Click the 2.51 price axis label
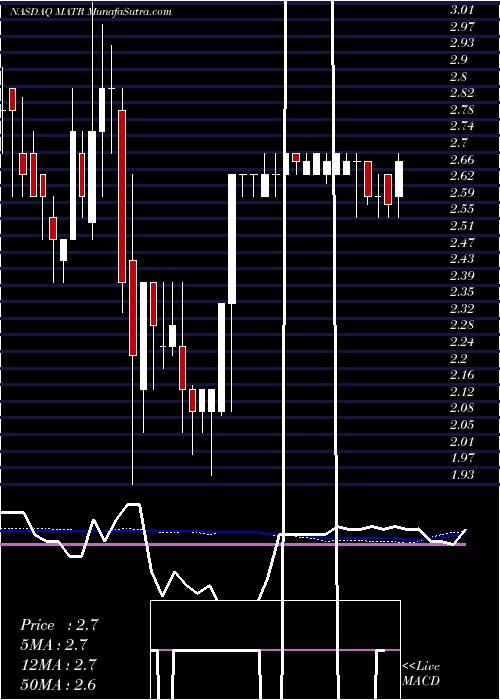500x700 pixels. [x=462, y=226]
